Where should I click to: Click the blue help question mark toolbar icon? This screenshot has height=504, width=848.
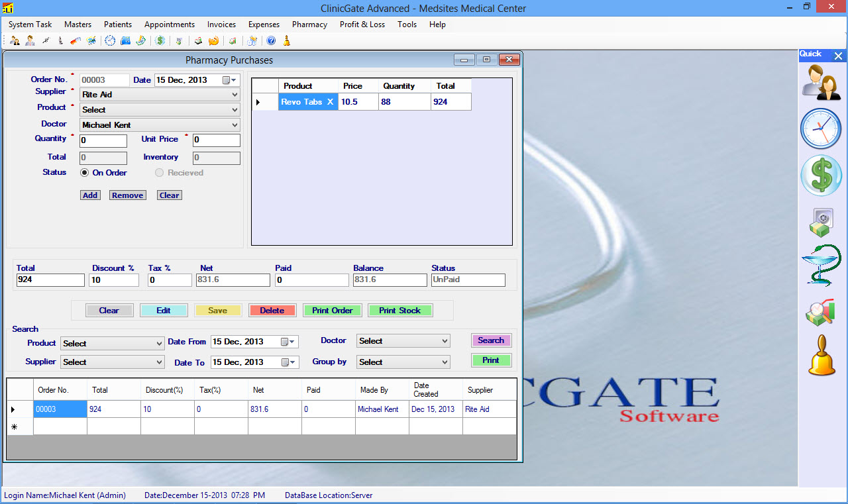tap(271, 40)
